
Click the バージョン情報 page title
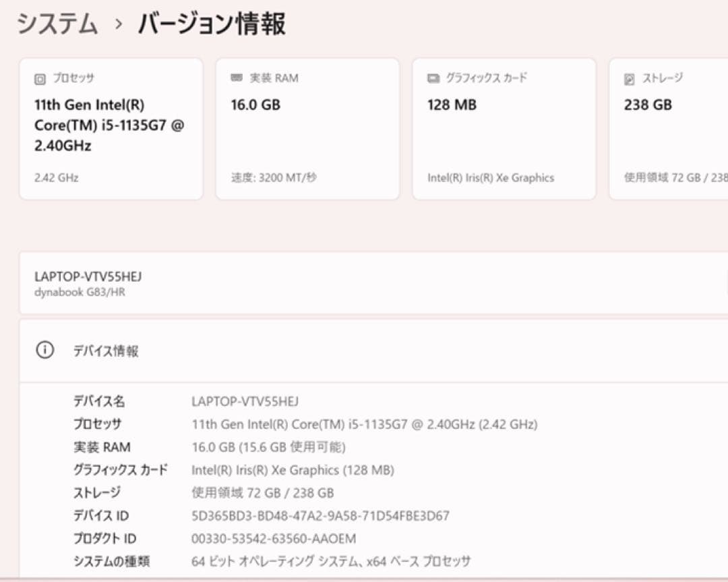tap(212, 23)
